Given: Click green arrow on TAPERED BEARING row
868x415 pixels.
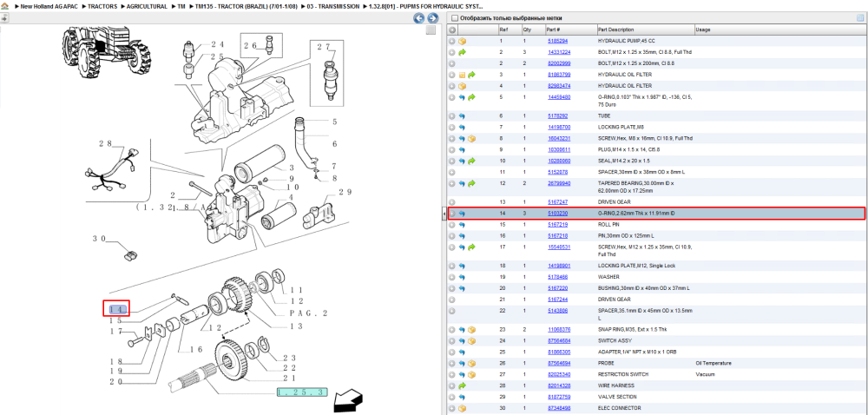Looking at the screenshot, I should 471,183.
